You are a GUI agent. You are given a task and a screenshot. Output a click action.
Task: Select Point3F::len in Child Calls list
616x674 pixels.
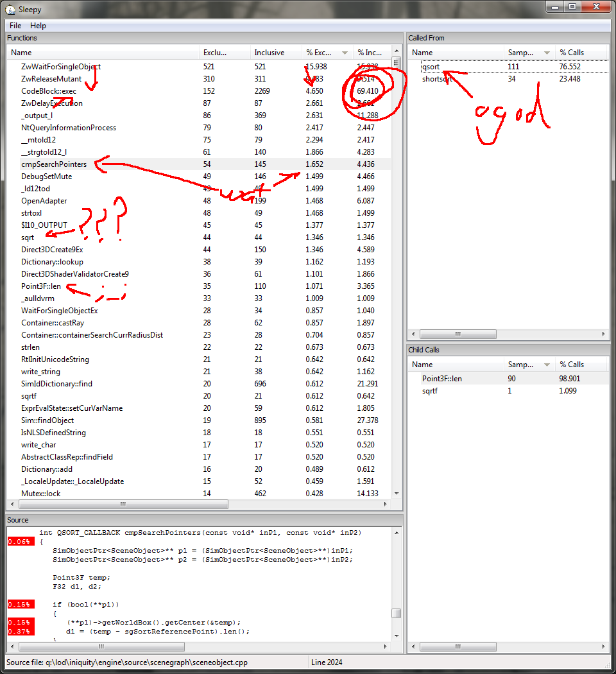[x=441, y=379]
